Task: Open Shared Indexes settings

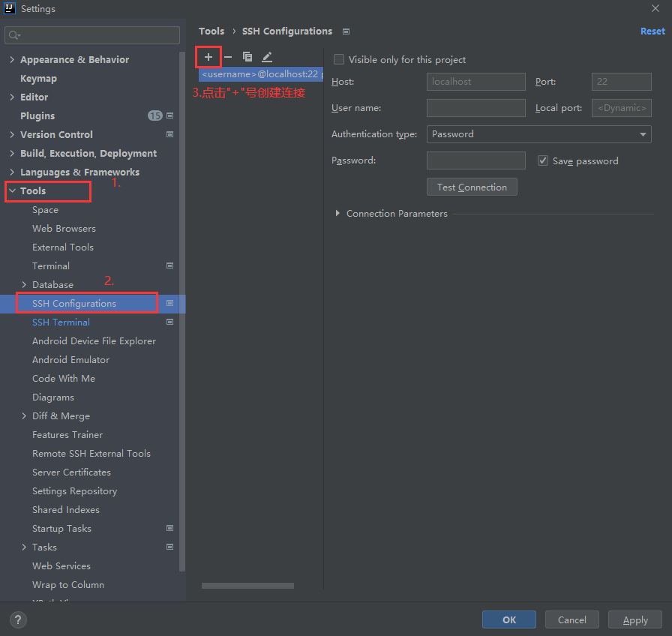Action: (x=66, y=509)
